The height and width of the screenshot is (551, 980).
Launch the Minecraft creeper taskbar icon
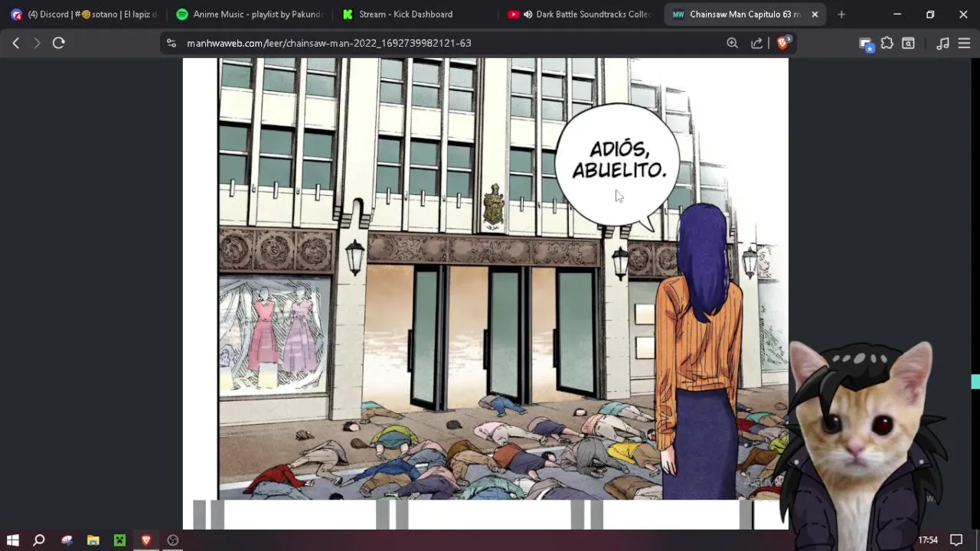[x=119, y=540]
